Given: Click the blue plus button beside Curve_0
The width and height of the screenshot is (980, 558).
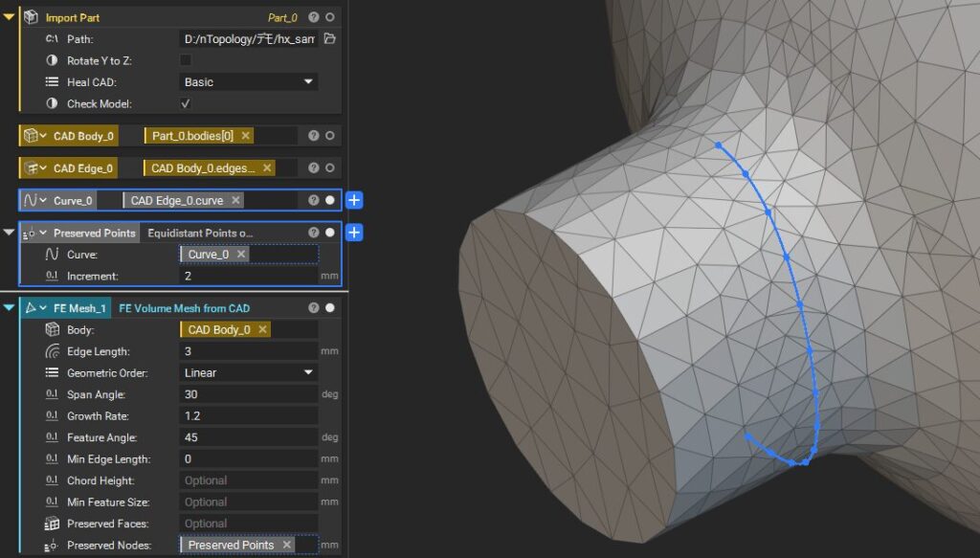Looking at the screenshot, I should click(354, 200).
